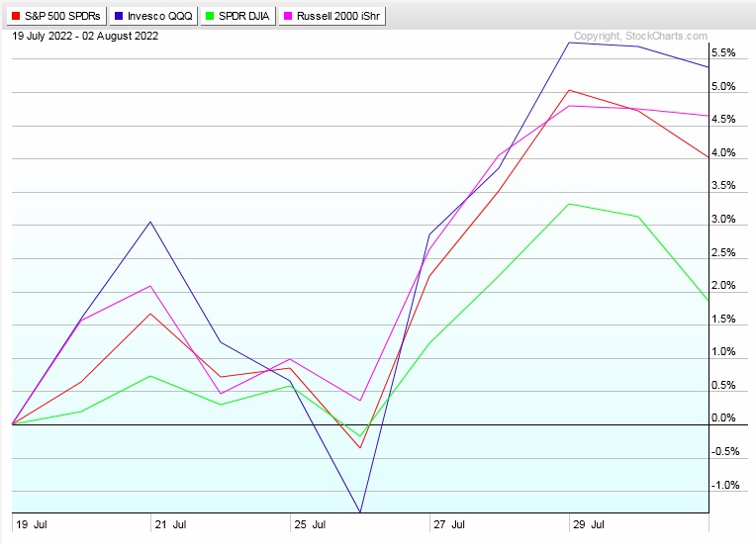Click the red S&P 500 color swatch

(16, 16)
